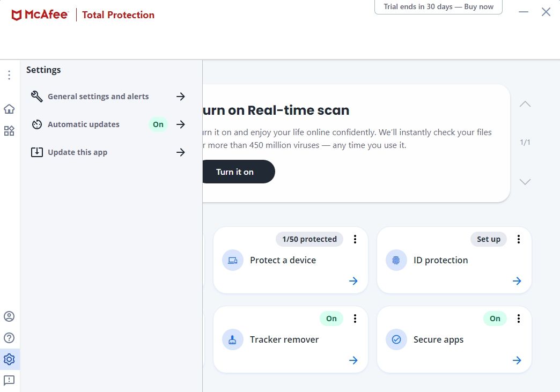Click the Tracker remover broom icon

point(233,340)
